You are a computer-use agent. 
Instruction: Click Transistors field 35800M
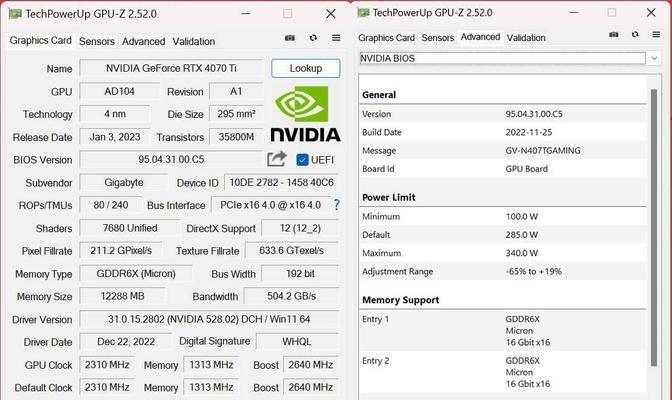[236, 137]
